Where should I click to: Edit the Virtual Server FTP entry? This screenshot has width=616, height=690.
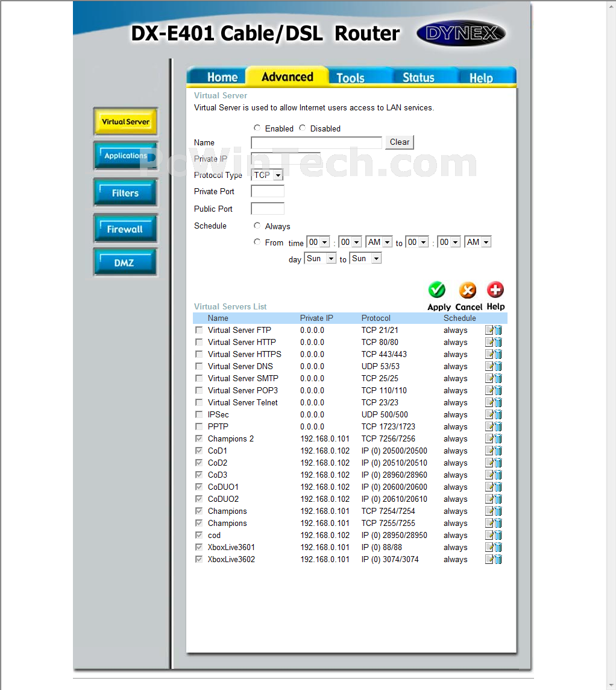point(489,330)
